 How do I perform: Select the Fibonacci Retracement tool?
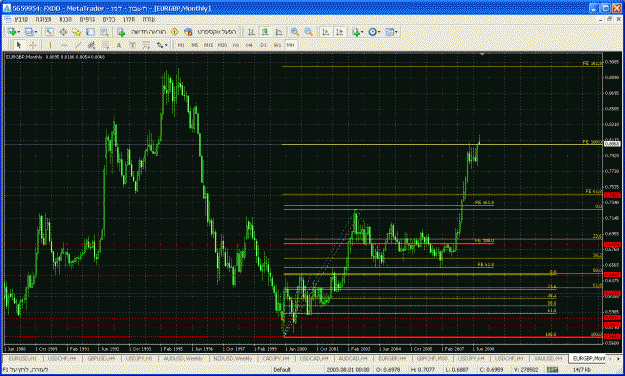click(x=105, y=45)
